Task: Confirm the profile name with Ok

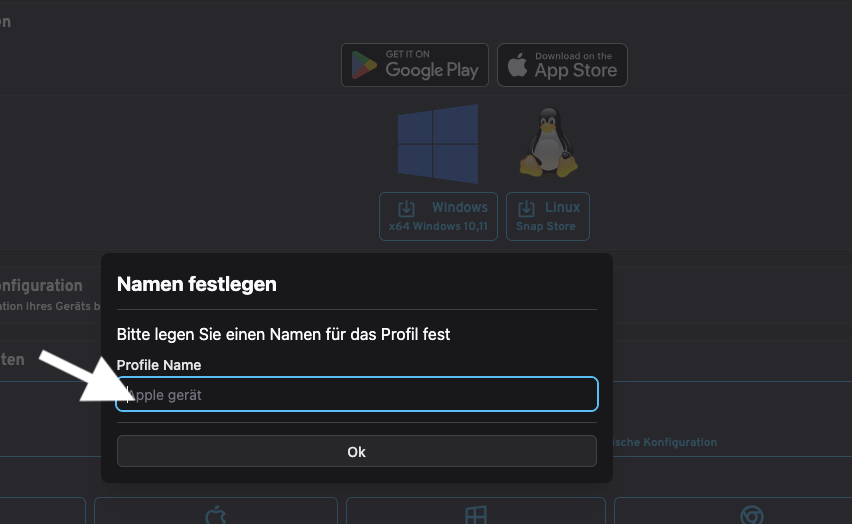Action: coord(357,452)
